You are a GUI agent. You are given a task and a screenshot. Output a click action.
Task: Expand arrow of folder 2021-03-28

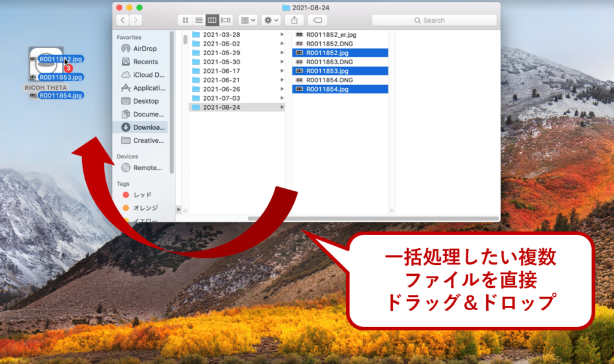click(282, 34)
